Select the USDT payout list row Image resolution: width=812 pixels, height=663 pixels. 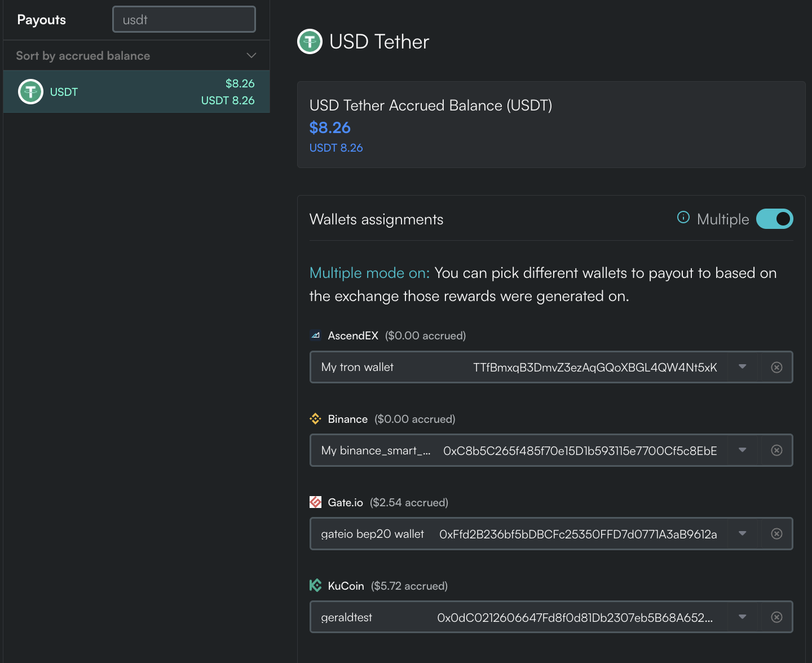click(136, 92)
